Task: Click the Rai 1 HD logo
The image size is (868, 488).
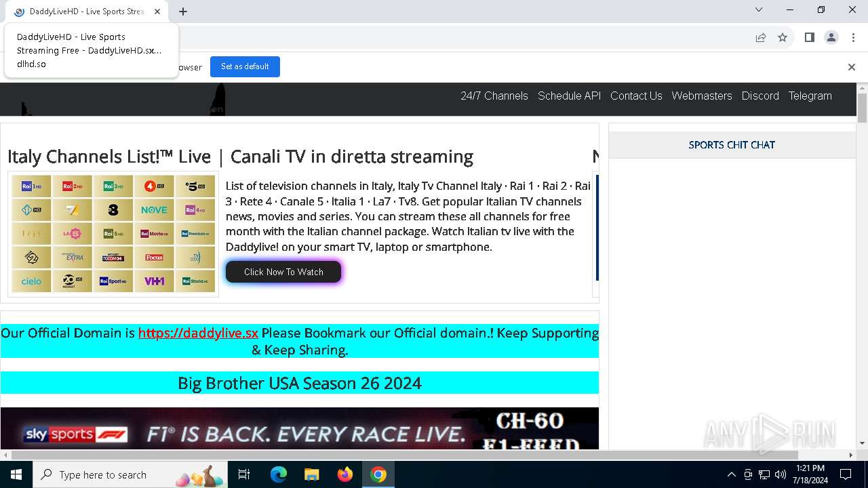Action: click(31, 186)
